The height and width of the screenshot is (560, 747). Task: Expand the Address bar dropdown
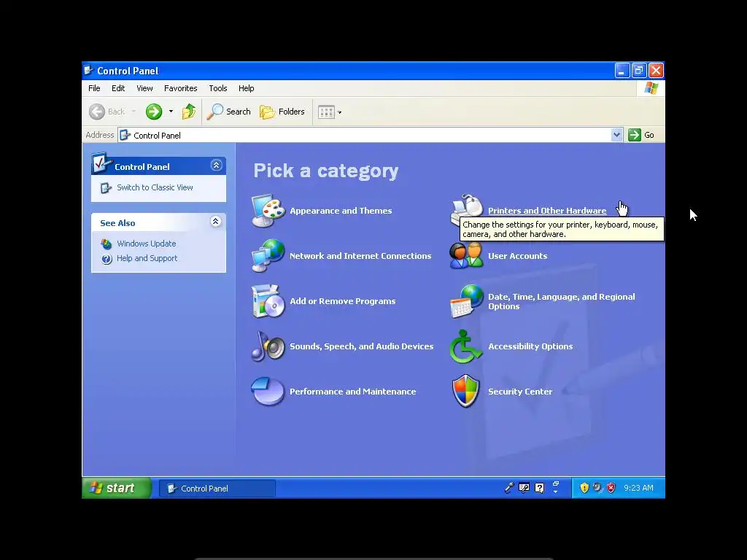pos(616,135)
